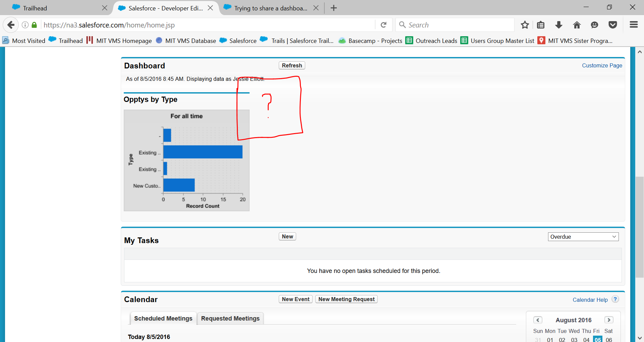Click the August 2016 month label
The height and width of the screenshot is (342, 644).
[574, 320]
